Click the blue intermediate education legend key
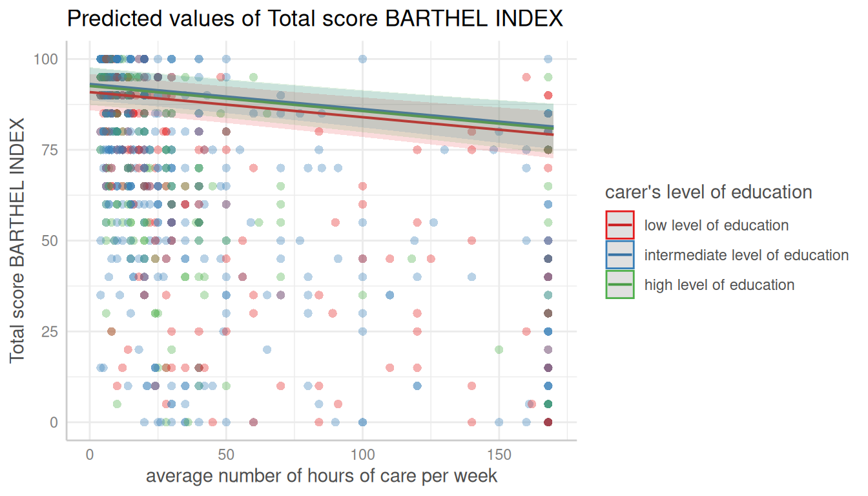Image resolution: width=868 pixels, height=496 pixels. click(619, 255)
